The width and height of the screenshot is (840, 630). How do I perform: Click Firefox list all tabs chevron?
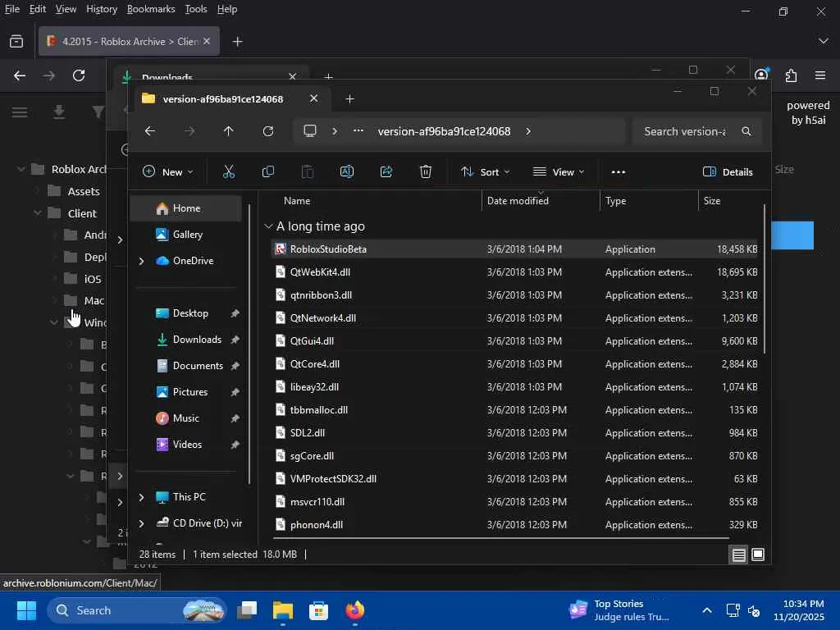pyautogui.click(x=824, y=41)
